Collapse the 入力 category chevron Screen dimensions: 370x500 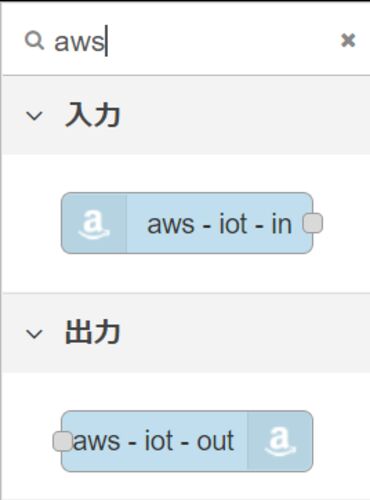34,116
